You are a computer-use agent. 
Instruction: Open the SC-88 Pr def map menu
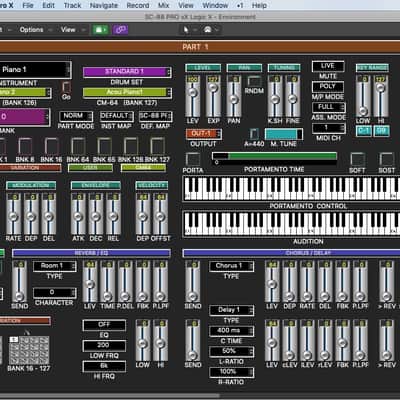[156, 116]
